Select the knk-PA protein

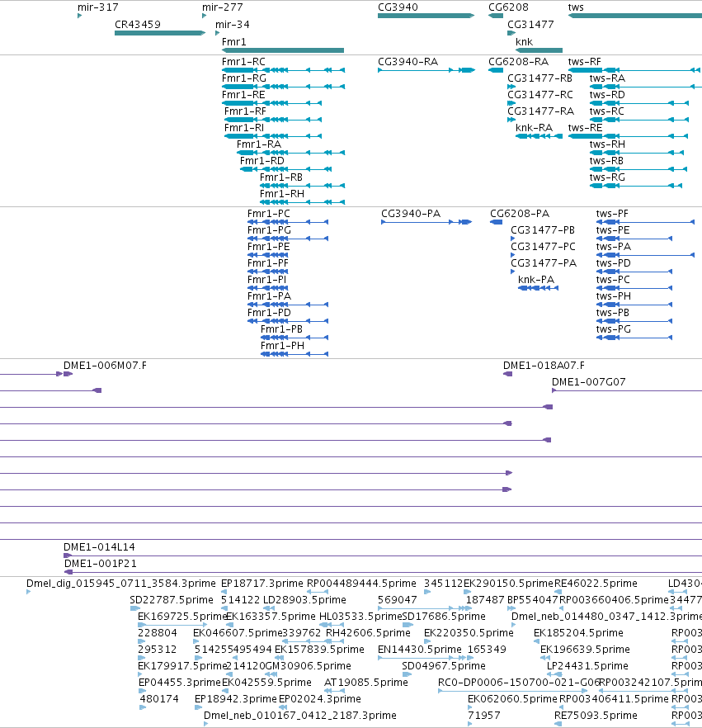click(538, 288)
